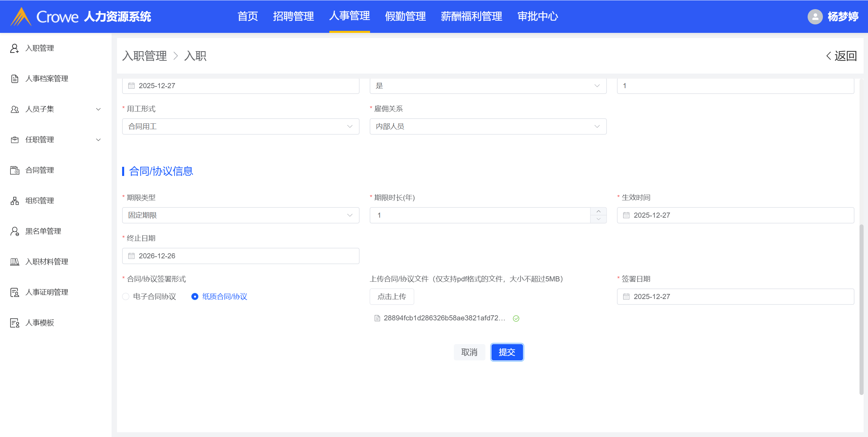Click the 合同管理 folder icon
The height and width of the screenshot is (437, 868).
click(14, 170)
